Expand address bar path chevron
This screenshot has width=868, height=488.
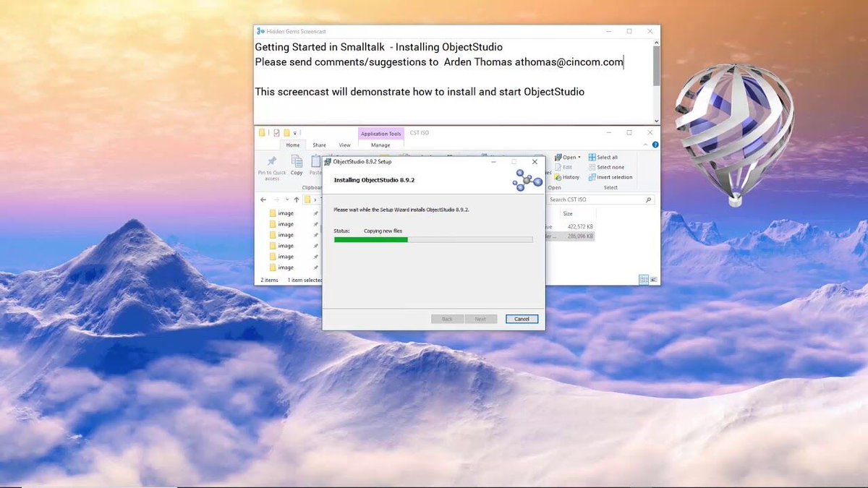click(316, 200)
